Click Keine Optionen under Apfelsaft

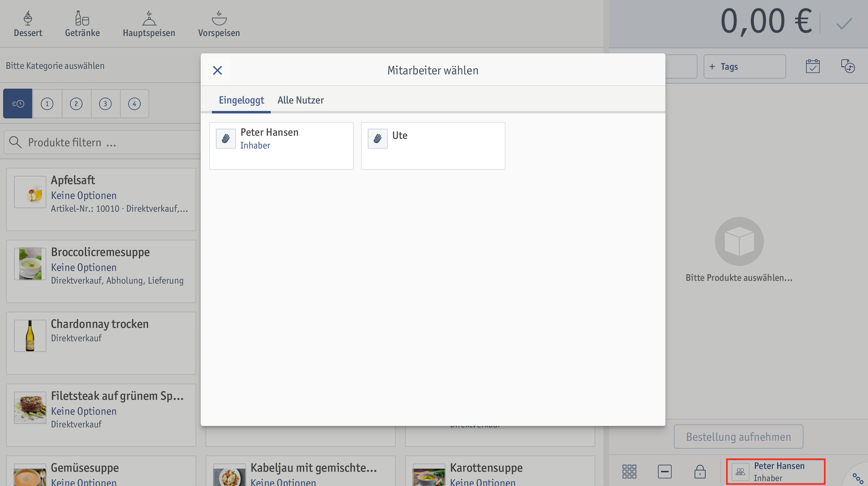(84, 196)
